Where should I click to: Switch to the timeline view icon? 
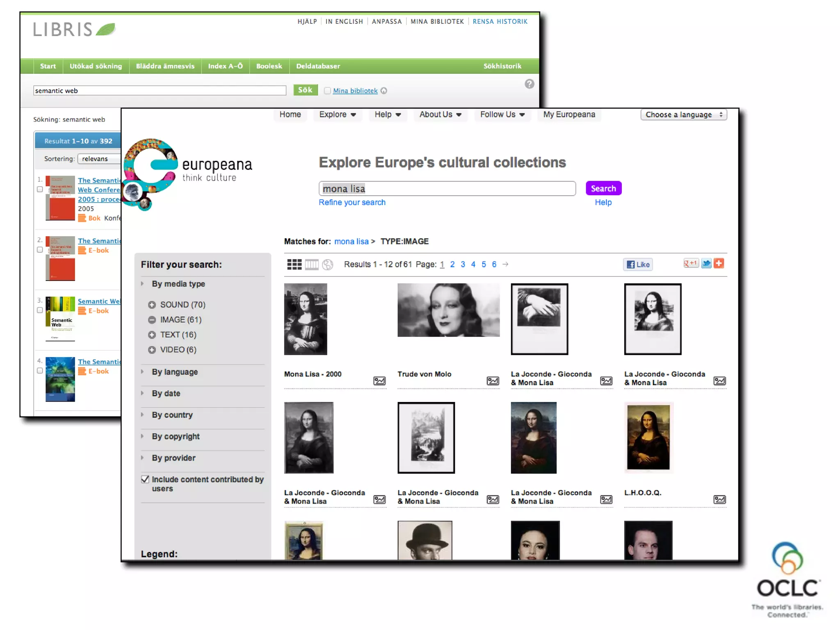coord(312,265)
